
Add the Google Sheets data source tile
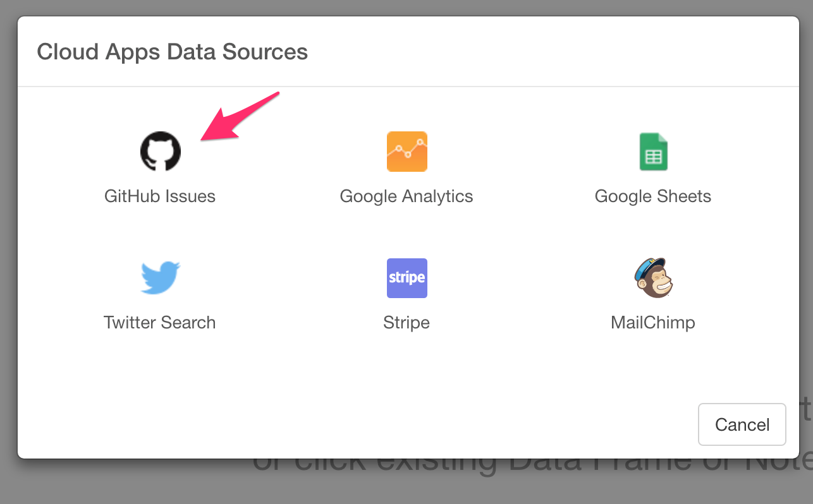pyautogui.click(x=653, y=169)
